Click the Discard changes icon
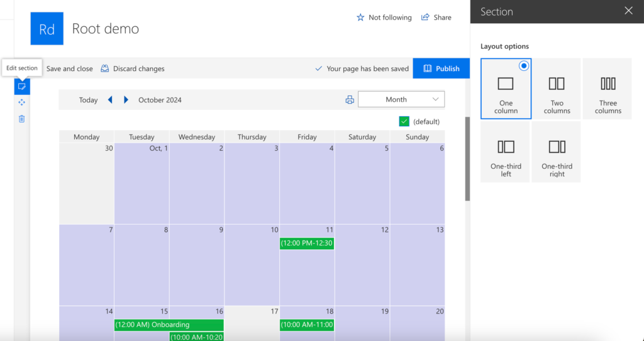Screen dimensions: 644x341 pos(105,68)
